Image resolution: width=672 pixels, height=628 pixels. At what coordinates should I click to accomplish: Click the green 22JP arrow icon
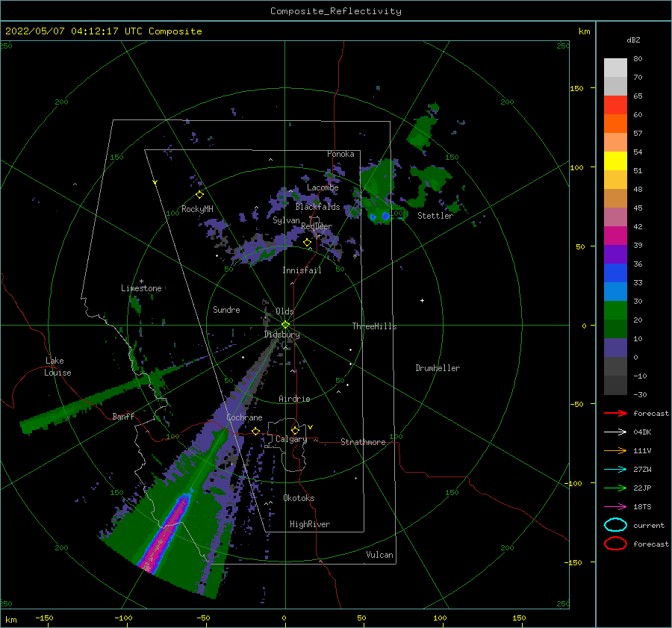pos(615,488)
